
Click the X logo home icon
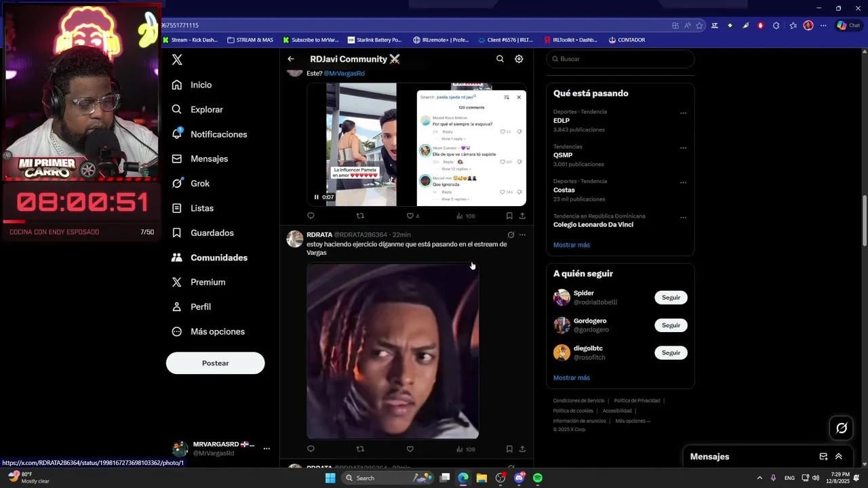[177, 60]
